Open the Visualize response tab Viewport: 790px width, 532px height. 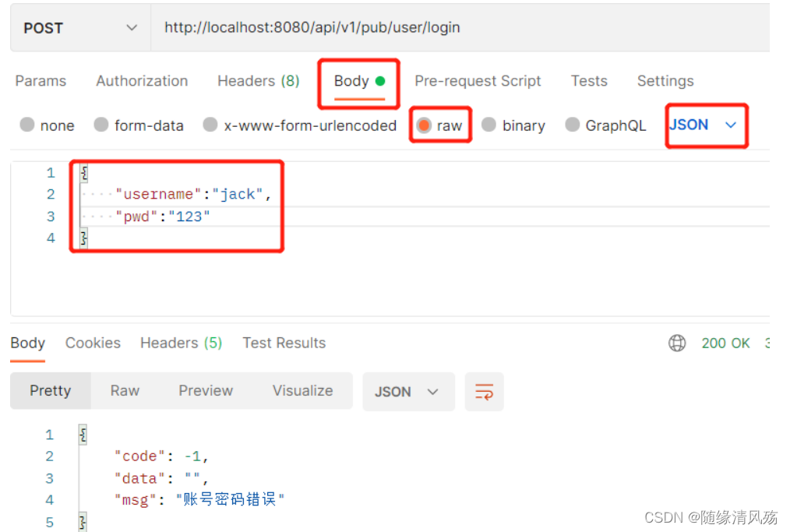click(x=302, y=390)
